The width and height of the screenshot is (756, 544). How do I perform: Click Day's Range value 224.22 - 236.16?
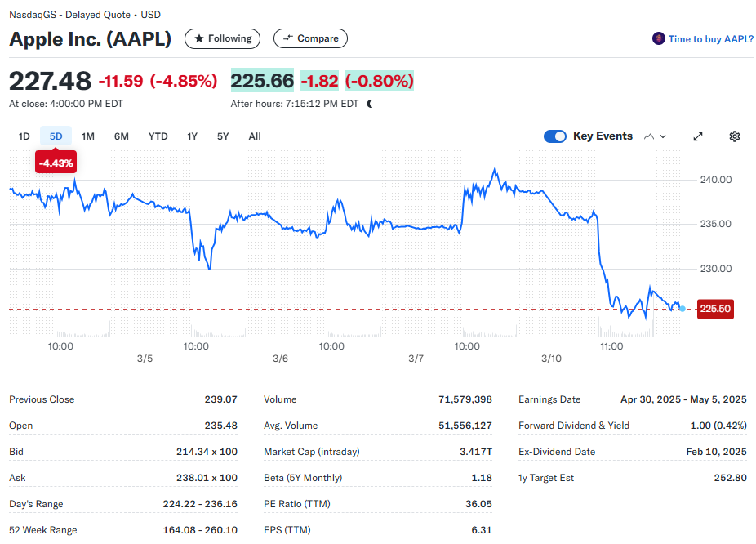(x=200, y=503)
